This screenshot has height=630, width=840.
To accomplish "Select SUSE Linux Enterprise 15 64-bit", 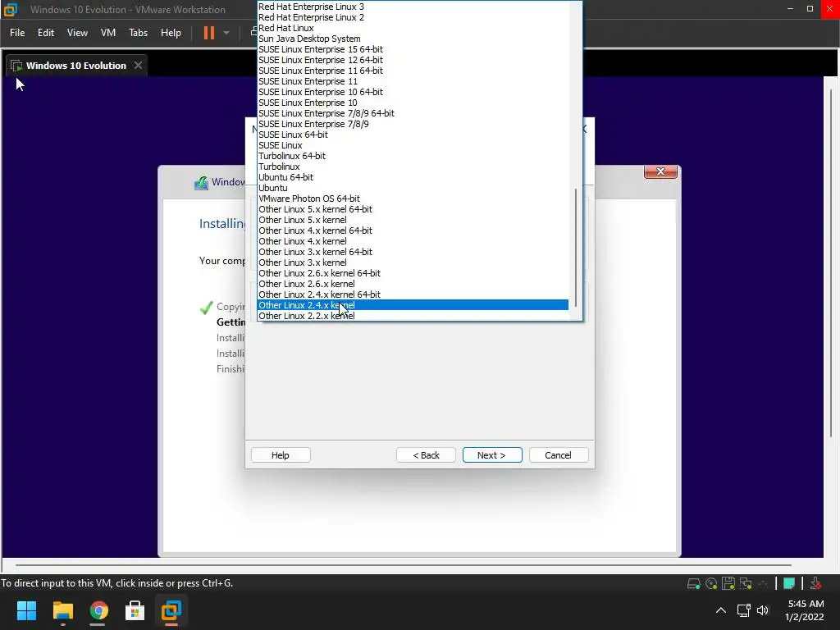I will (413, 49).
